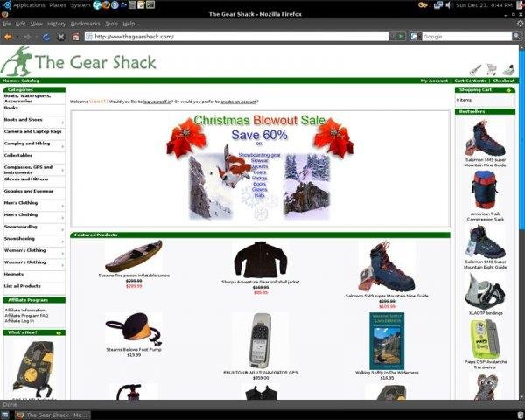Screen dimensions: 525x420
Task: Click the Catalog breadcrumb link
Action: coord(30,80)
